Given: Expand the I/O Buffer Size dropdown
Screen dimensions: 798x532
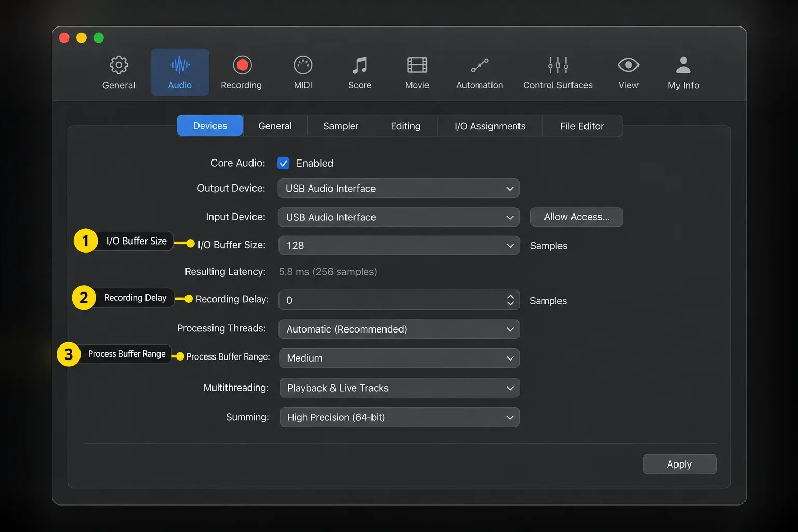Looking at the screenshot, I should coord(399,245).
